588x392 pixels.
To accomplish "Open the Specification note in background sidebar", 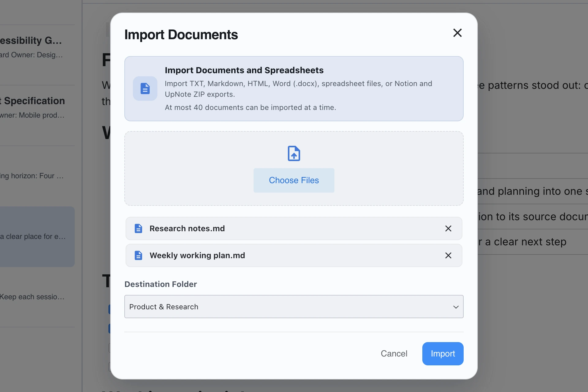I will (37, 115).
